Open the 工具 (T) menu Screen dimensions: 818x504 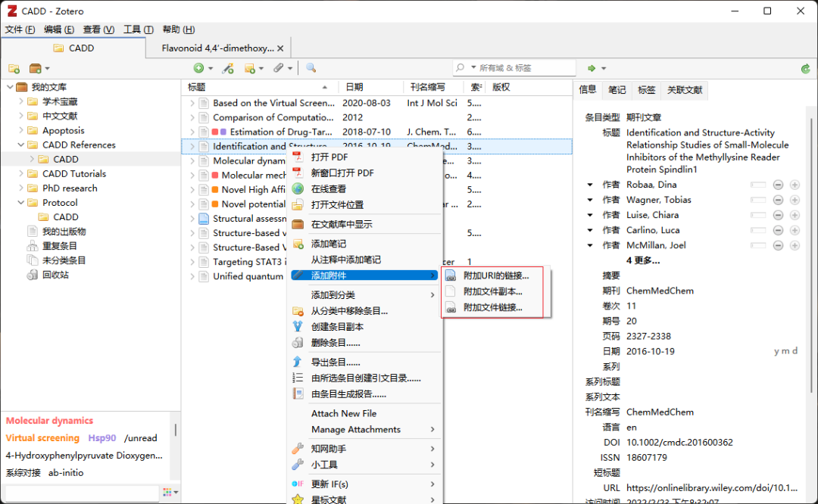click(139, 30)
